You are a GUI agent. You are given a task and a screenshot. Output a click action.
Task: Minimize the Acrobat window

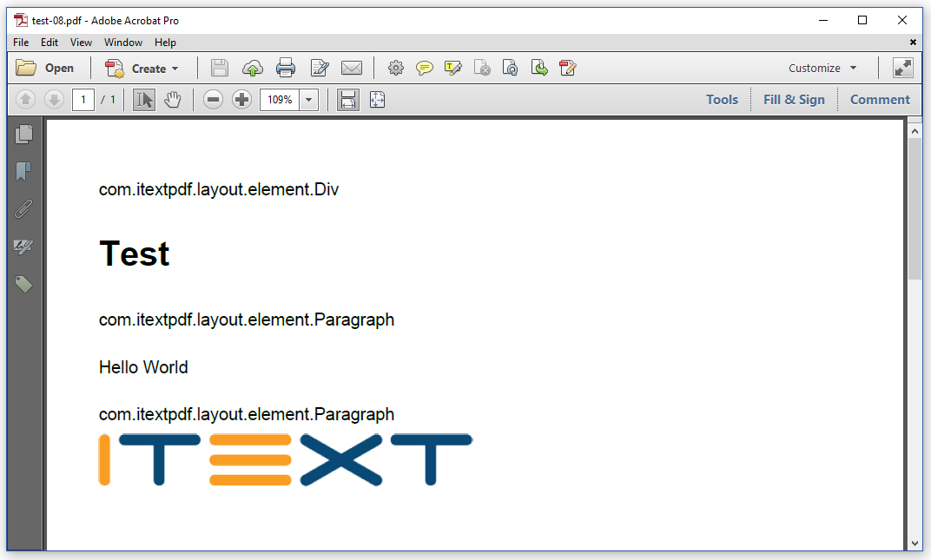(x=823, y=20)
